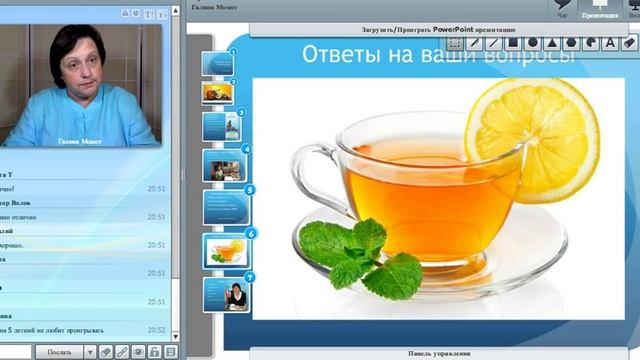Click the chat scrollbar down arrow
This screenshot has height=360, width=640.
[176, 337]
